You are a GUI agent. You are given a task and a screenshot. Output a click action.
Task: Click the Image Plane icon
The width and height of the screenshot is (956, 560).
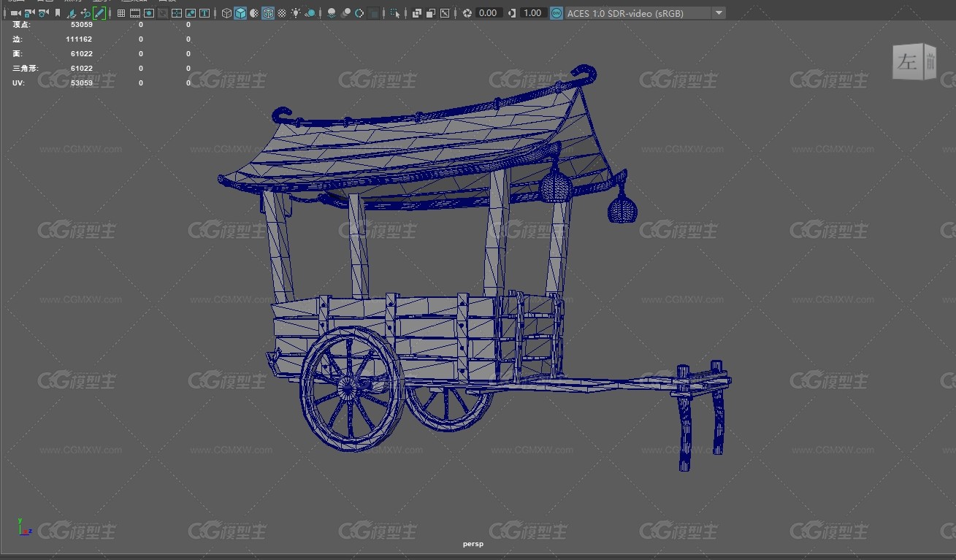tap(72, 13)
